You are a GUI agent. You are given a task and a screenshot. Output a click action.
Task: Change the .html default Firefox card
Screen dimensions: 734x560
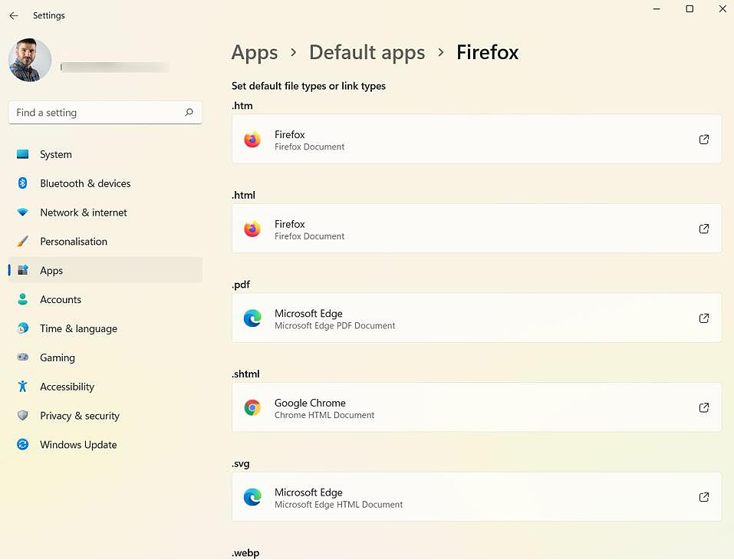click(x=476, y=229)
